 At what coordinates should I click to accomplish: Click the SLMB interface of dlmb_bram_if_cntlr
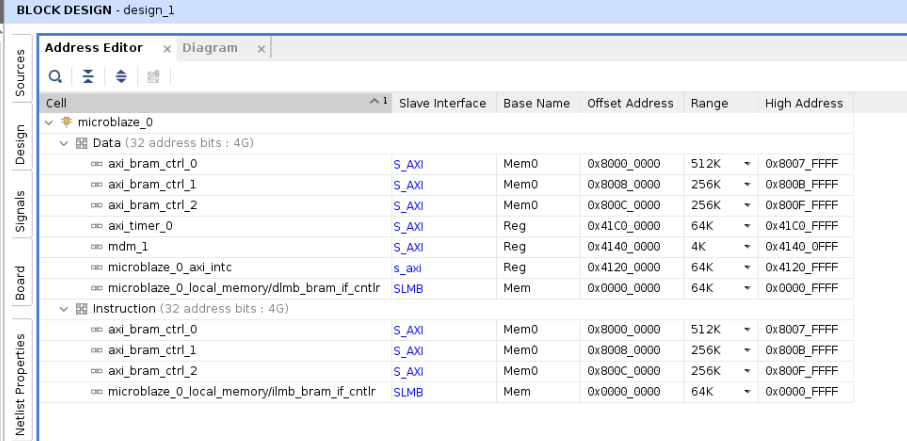pos(408,289)
